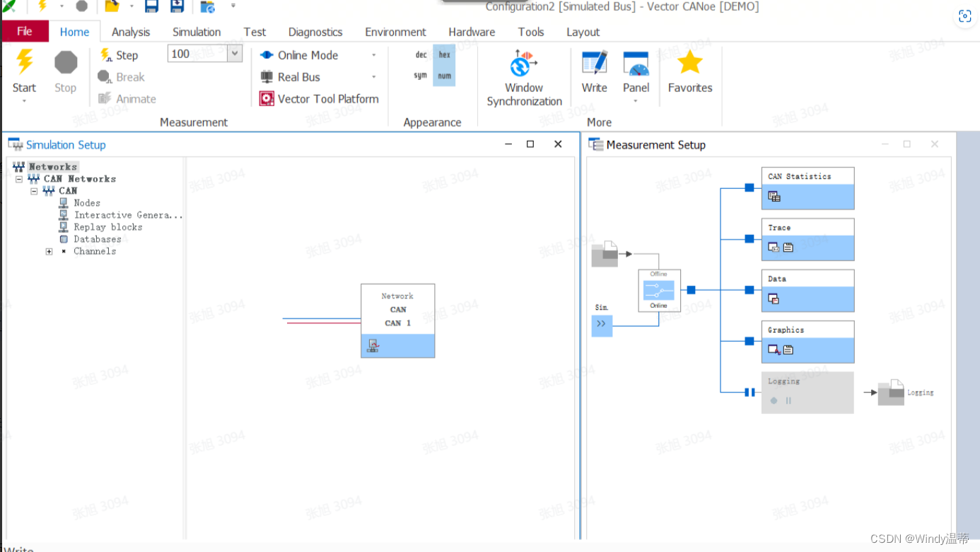The height and width of the screenshot is (552, 980).
Task: Click the Graphics window icon in Graphics block
Action: (774, 350)
